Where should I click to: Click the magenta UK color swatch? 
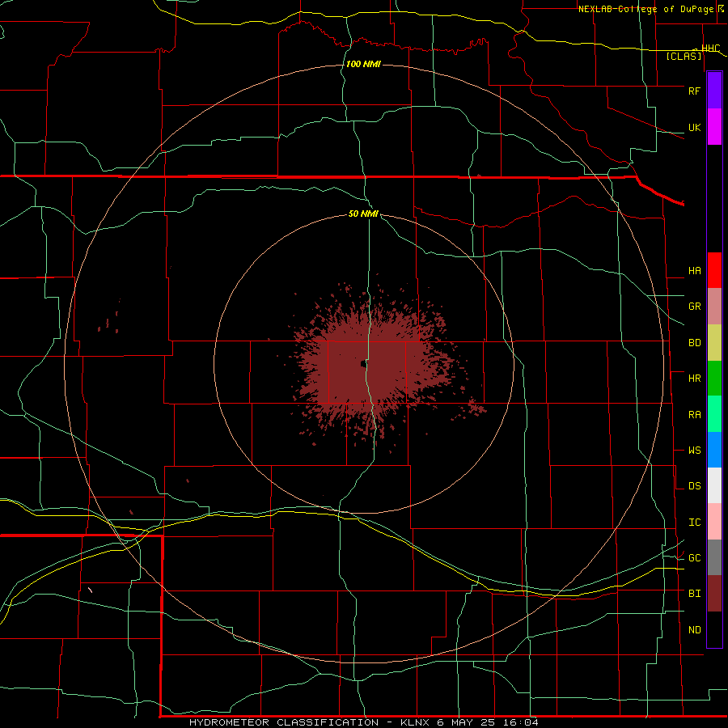point(714,127)
